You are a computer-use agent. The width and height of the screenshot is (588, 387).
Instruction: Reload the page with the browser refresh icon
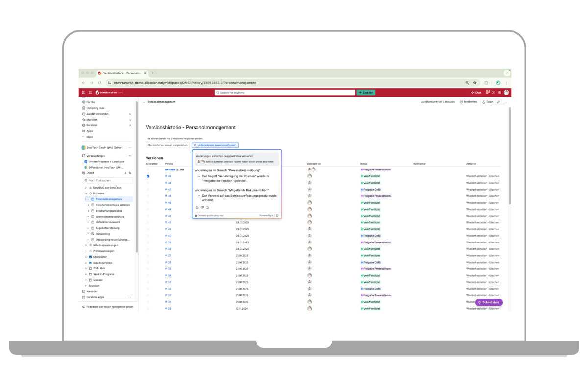100,83
